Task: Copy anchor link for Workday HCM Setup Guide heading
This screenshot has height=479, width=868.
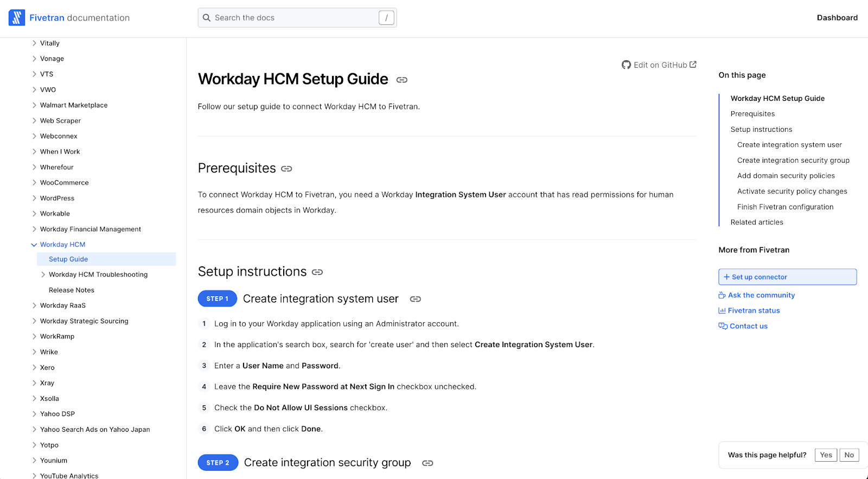Action: (x=401, y=80)
